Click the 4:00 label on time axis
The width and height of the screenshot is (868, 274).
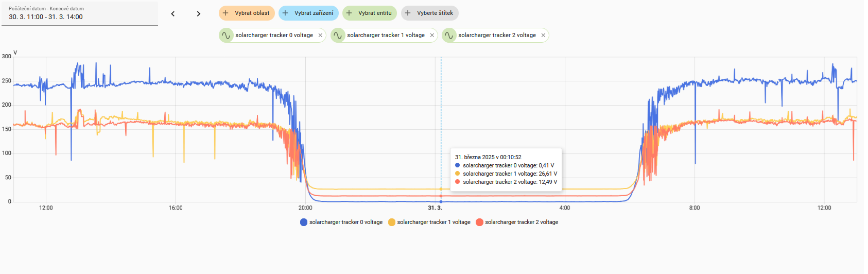565,208
